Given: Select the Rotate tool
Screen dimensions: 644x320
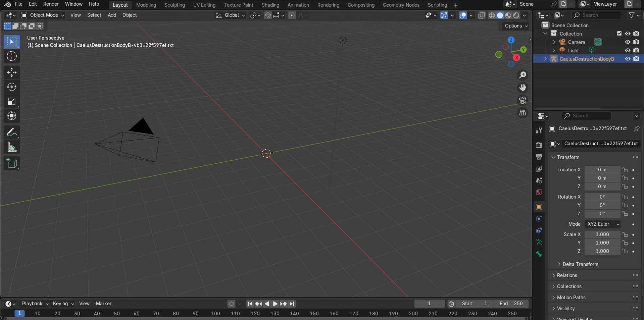Looking at the screenshot, I should (11, 87).
